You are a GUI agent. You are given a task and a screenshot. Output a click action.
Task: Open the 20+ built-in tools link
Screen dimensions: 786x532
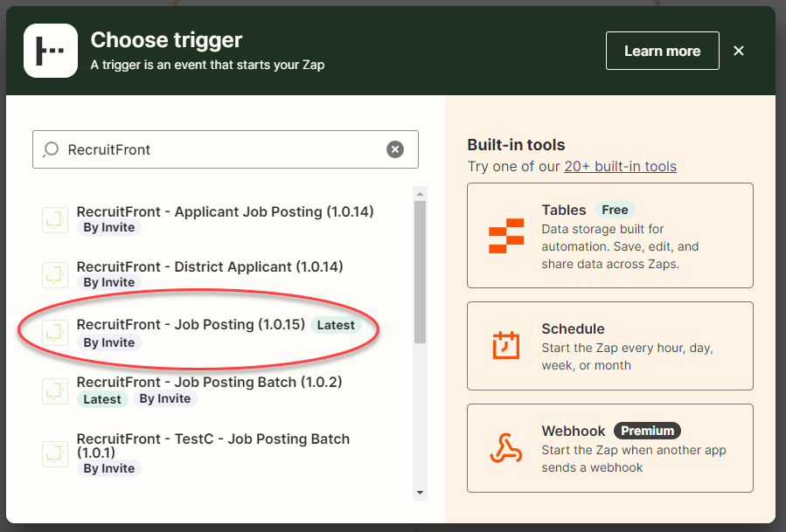click(620, 166)
